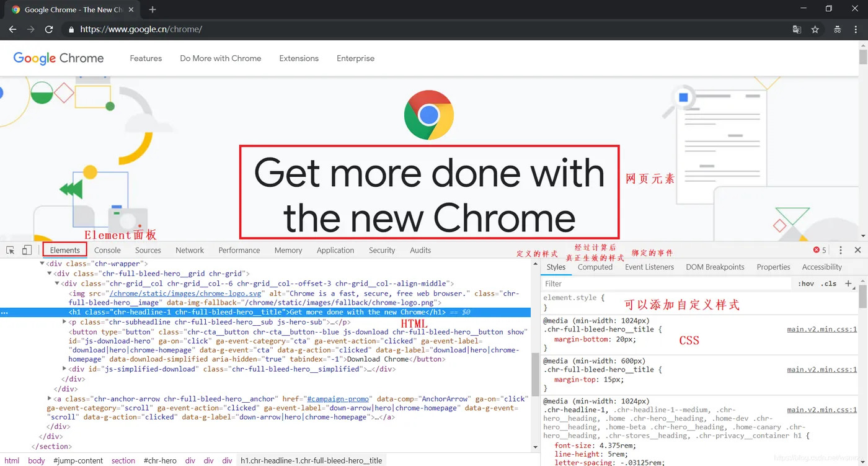Expand the js-simplified-download div node
The image size is (868, 466).
(x=64, y=369)
